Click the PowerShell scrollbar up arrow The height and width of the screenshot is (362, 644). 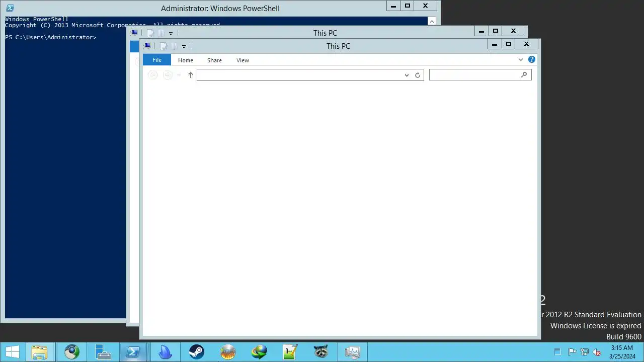[432, 21]
